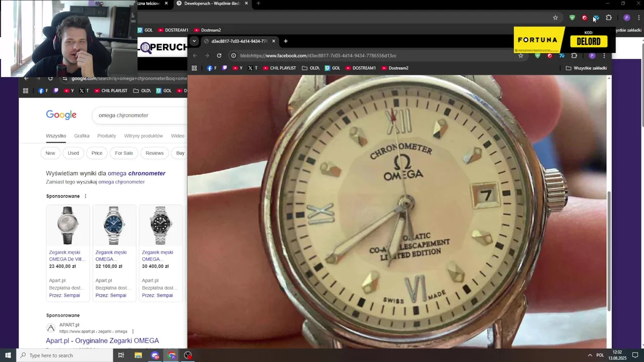This screenshot has width=644, height=362.
Task: Close the Deweloperuch tab in the back window
Action: [246, 4]
